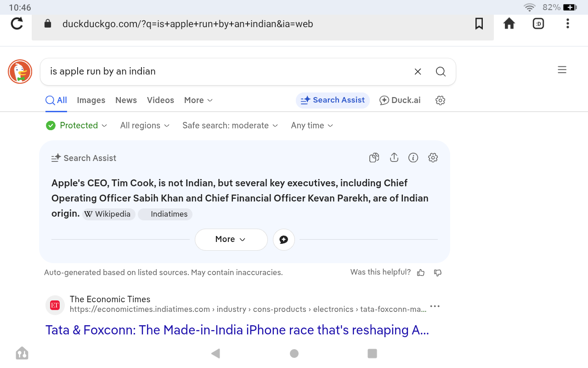
Task: Reload the page with the refresh icon
Action: coord(17,23)
